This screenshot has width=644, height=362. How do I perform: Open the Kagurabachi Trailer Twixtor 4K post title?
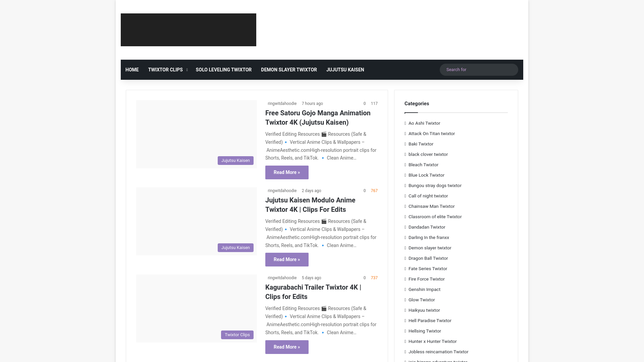[313, 292]
